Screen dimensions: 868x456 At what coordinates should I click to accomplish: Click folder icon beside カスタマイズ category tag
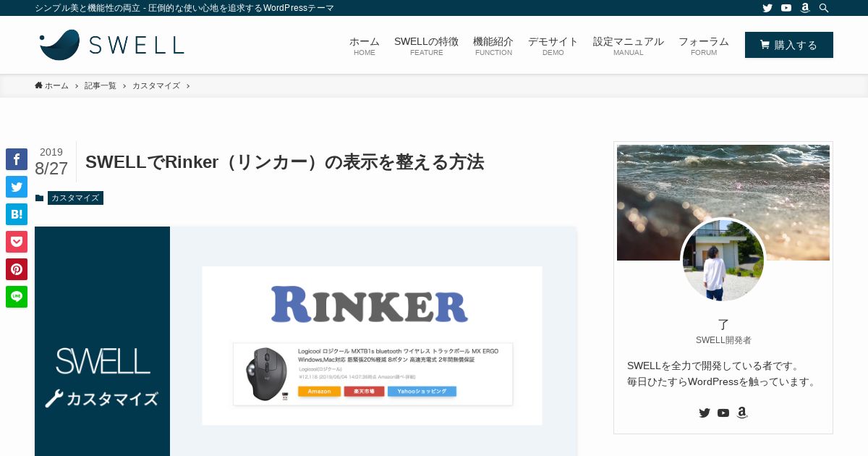(x=39, y=198)
